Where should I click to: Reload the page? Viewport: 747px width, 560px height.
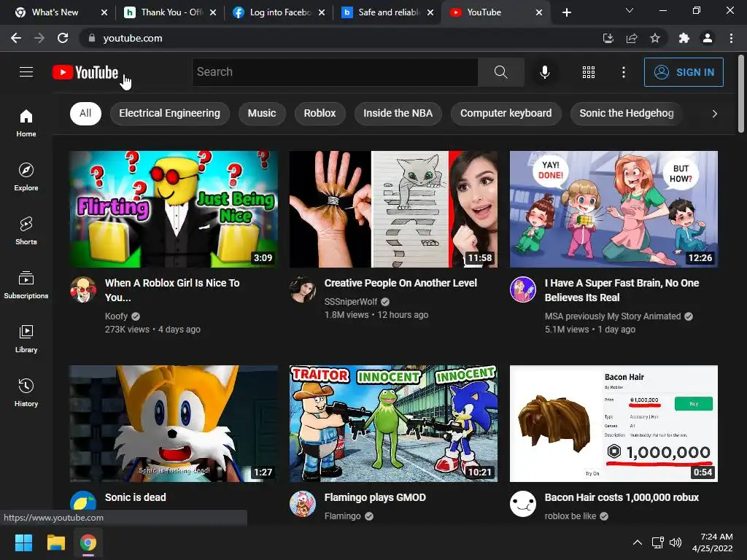click(63, 38)
